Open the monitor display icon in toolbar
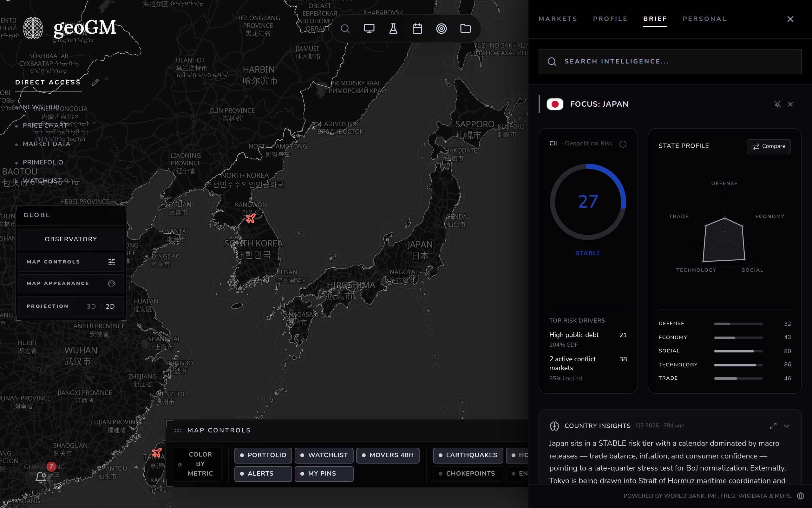The image size is (812, 508). pos(369,29)
